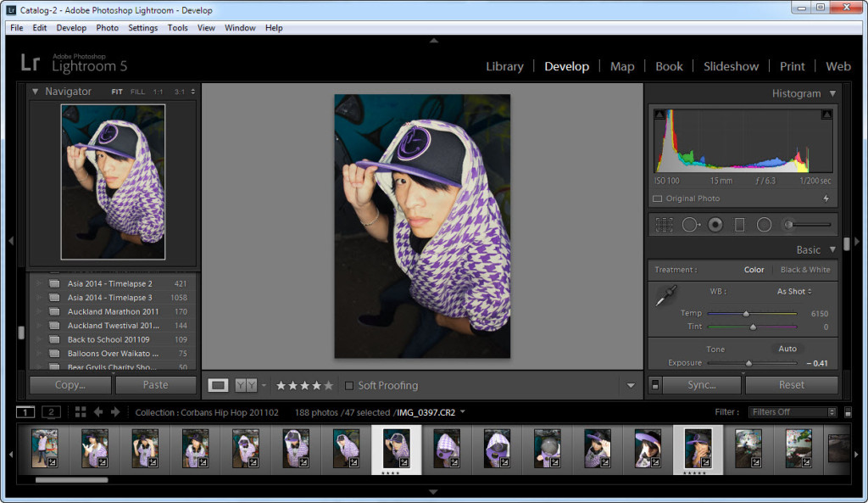The width and height of the screenshot is (868, 503).
Task: Select Loupe view button in toolbar
Action: pyautogui.click(x=219, y=385)
